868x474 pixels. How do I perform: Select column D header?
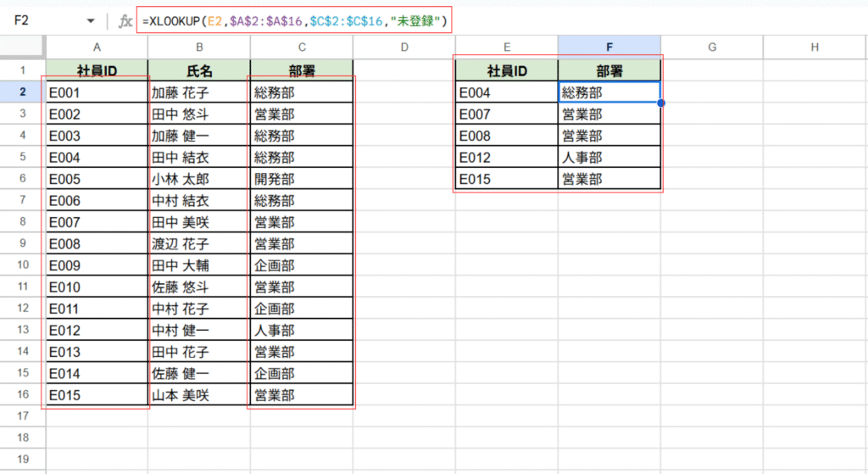point(404,47)
